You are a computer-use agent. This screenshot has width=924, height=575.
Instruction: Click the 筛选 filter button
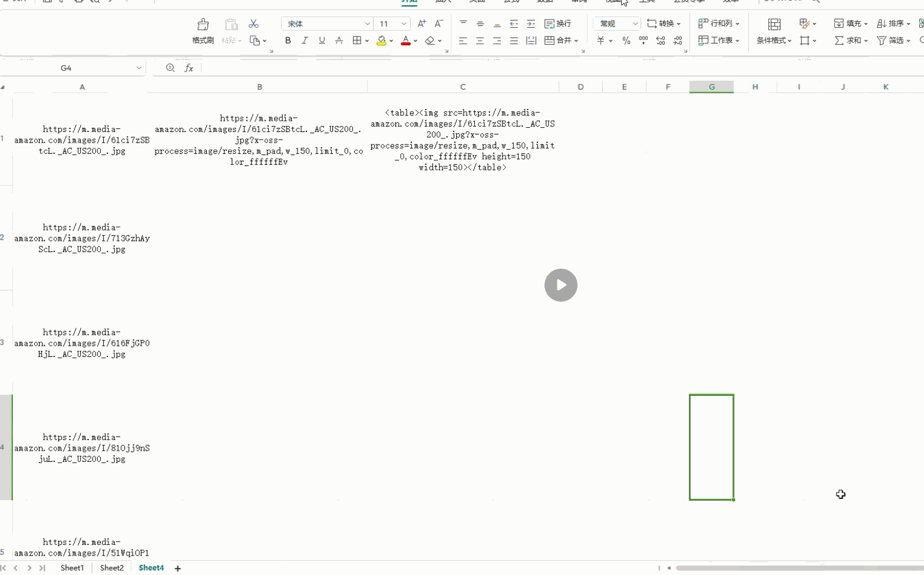pos(893,41)
